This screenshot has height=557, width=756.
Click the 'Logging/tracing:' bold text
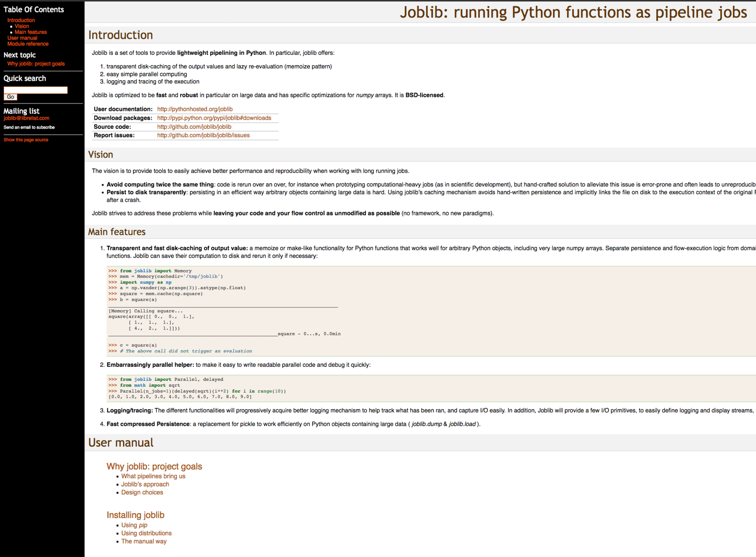[x=130, y=411]
